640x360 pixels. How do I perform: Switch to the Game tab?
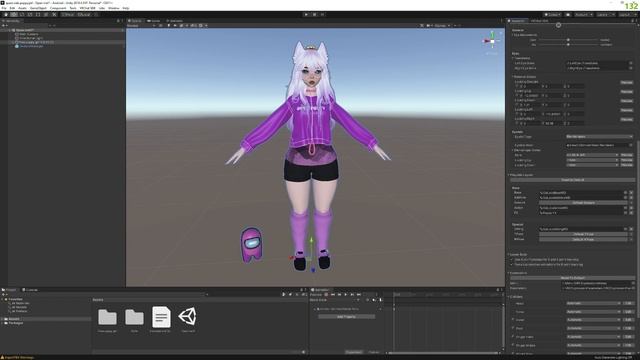(154, 21)
